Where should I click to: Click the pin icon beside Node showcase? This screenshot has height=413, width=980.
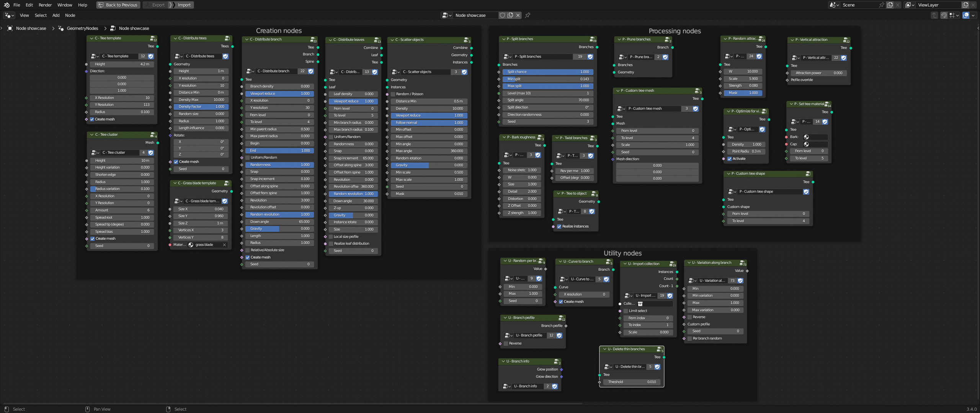point(528,15)
